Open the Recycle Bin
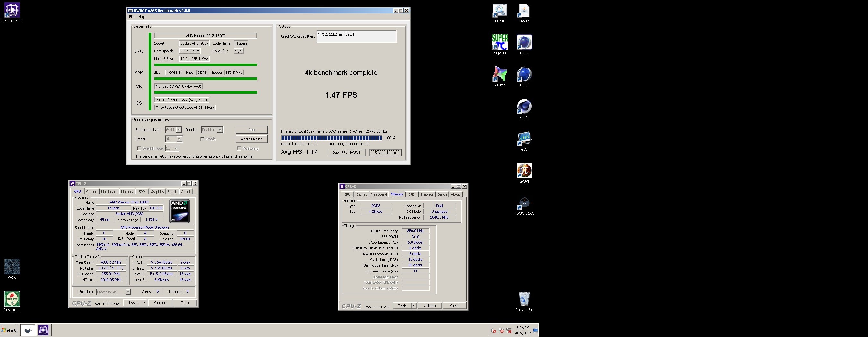This screenshot has height=337, width=868. [x=524, y=301]
